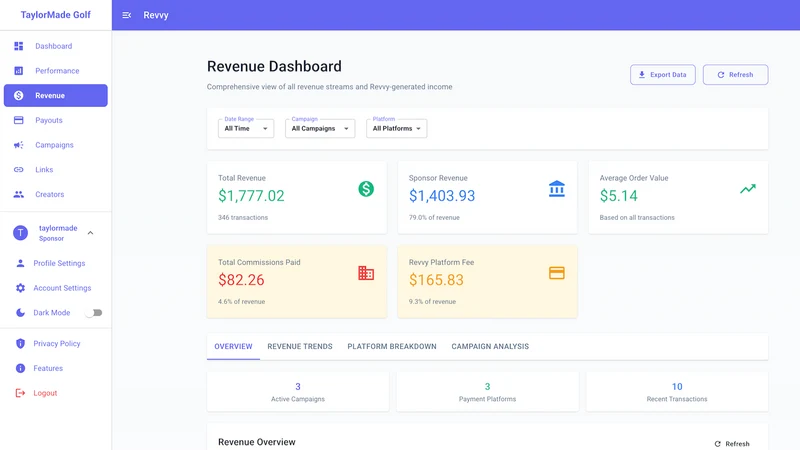The height and width of the screenshot is (450, 800).
Task: Click the Features info icon
Action: click(20, 368)
